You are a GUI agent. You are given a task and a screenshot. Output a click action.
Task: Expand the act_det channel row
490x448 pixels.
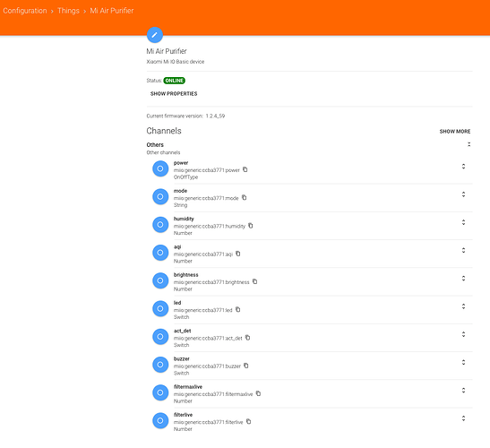[x=463, y=334]
